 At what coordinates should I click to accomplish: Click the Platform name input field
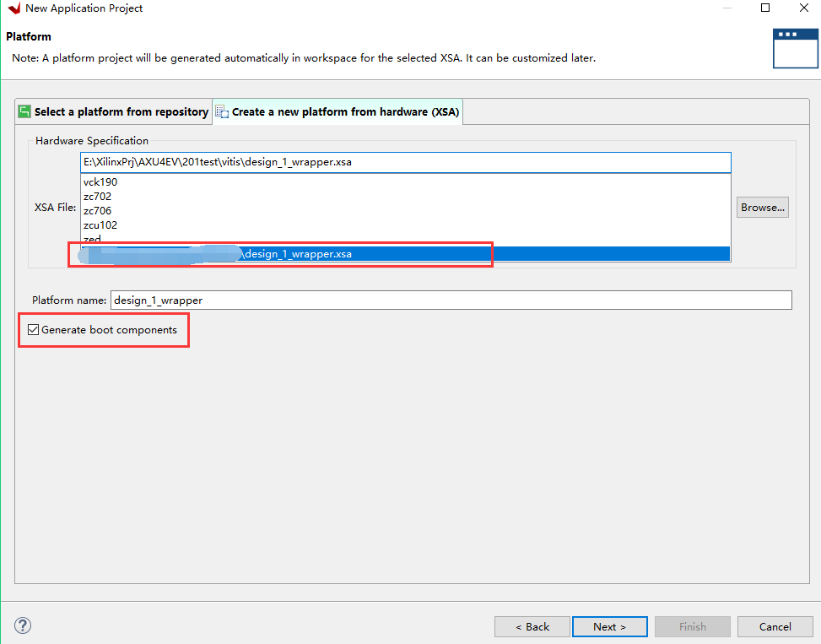[451, 300]
